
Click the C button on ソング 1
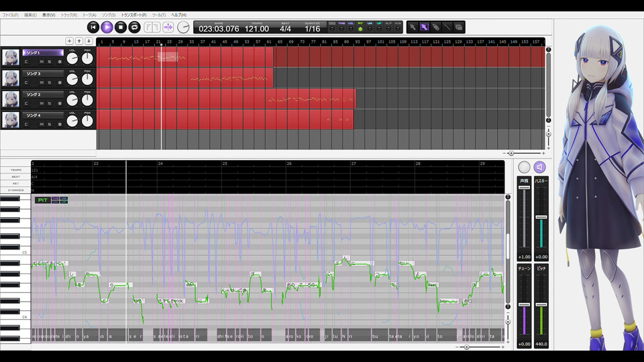[26, 62]
